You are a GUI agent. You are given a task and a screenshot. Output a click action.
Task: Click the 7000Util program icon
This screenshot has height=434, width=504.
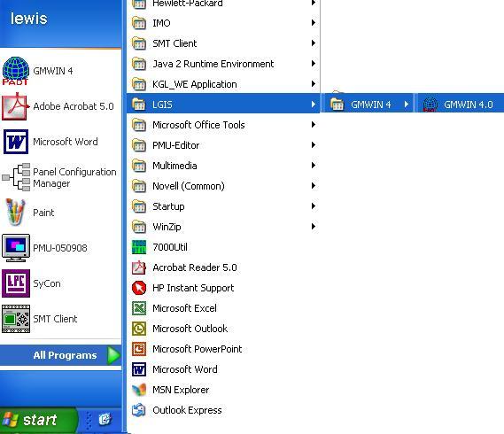click(139, 247)
